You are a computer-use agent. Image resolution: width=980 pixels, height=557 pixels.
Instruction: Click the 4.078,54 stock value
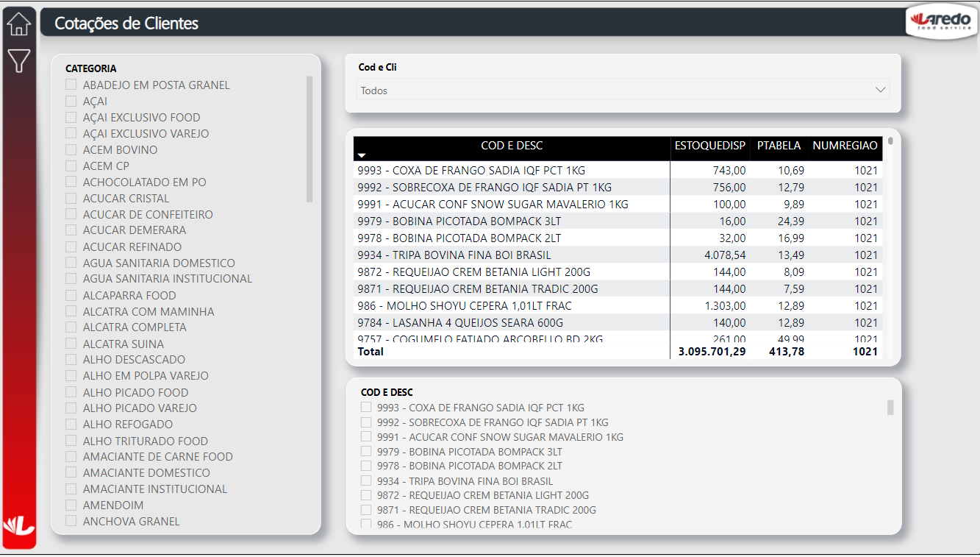[725, 255]
